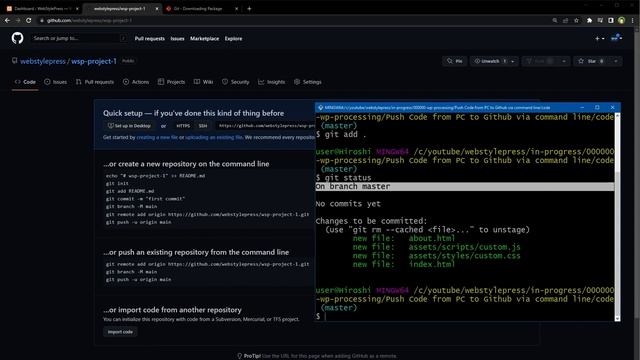Click the 'git init' command line
This screenshot has height=360, width=640.
pyautogui.click(x=117, y=183)
